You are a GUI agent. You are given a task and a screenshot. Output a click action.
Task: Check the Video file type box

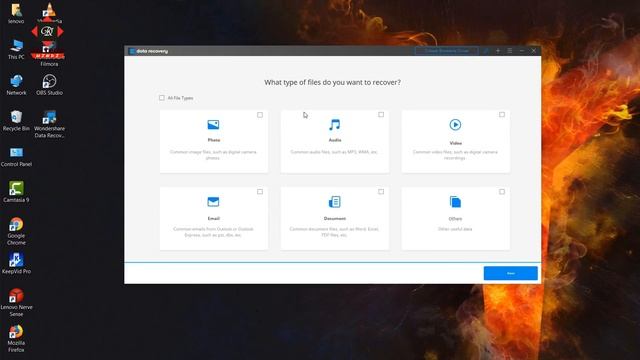tap(502, 115)
